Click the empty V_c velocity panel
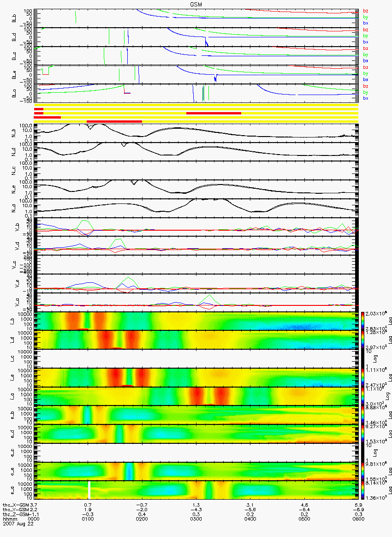Viewport: 392px width, 537px height. (196, 264)
